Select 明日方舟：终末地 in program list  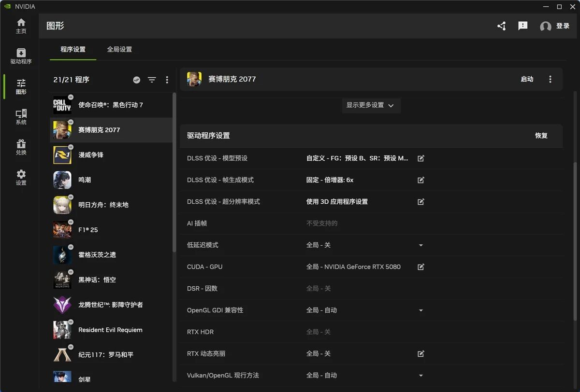[x=111, y=205]
